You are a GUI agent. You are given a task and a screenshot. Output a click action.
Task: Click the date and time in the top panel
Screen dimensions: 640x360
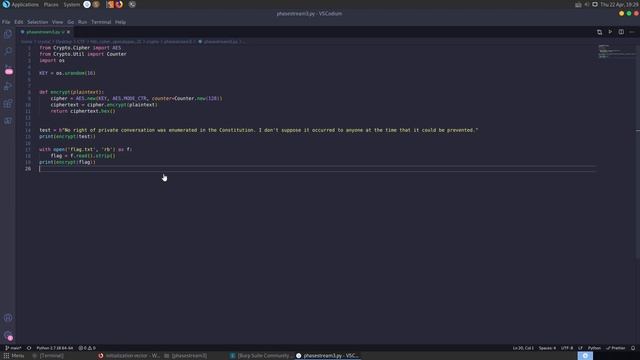pyautogui.click(x=619, y=4)
